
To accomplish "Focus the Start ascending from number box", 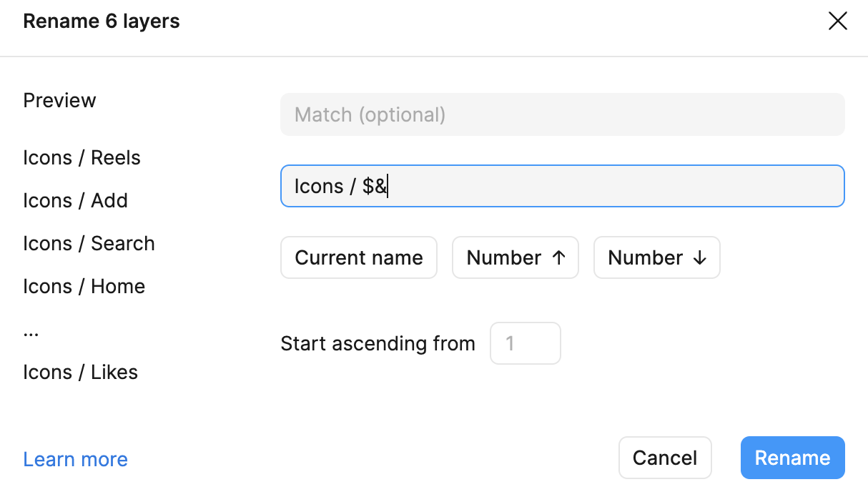I will 525,343.
